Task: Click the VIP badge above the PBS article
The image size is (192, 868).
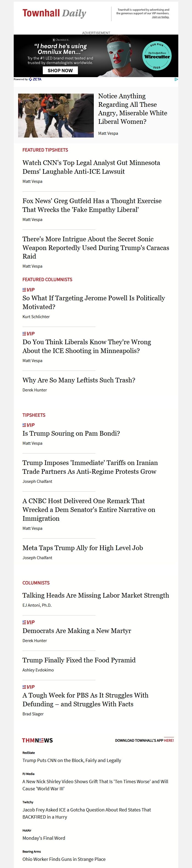Action: pyautogui.click(x=29, y=687)
